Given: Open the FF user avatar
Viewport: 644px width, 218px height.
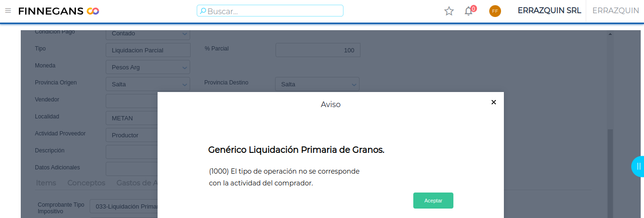Looking at the screenshot, I should coord(495,11).
